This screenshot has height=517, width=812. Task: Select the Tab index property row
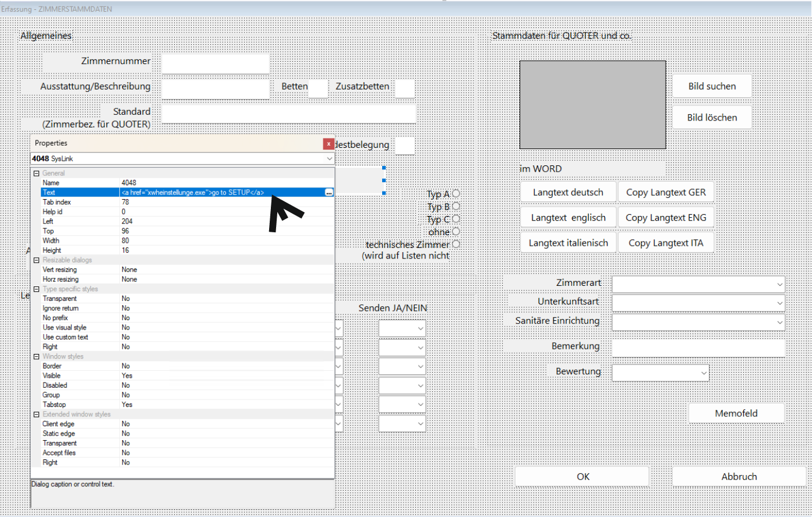183,202
